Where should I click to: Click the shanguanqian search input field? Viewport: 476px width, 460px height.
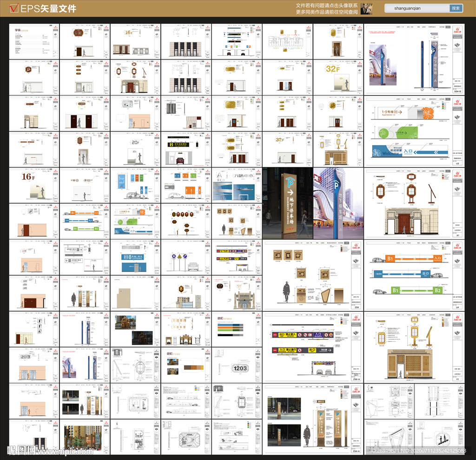tap(417, 8)
